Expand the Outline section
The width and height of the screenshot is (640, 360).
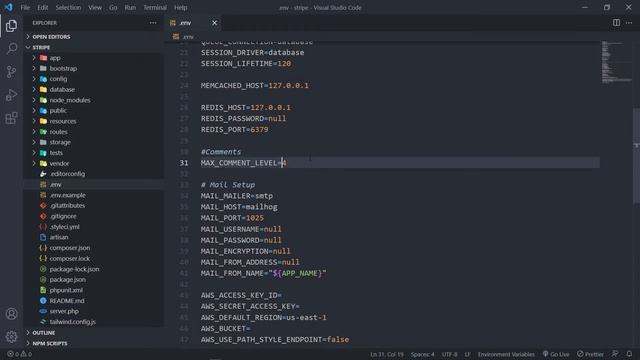94,333
